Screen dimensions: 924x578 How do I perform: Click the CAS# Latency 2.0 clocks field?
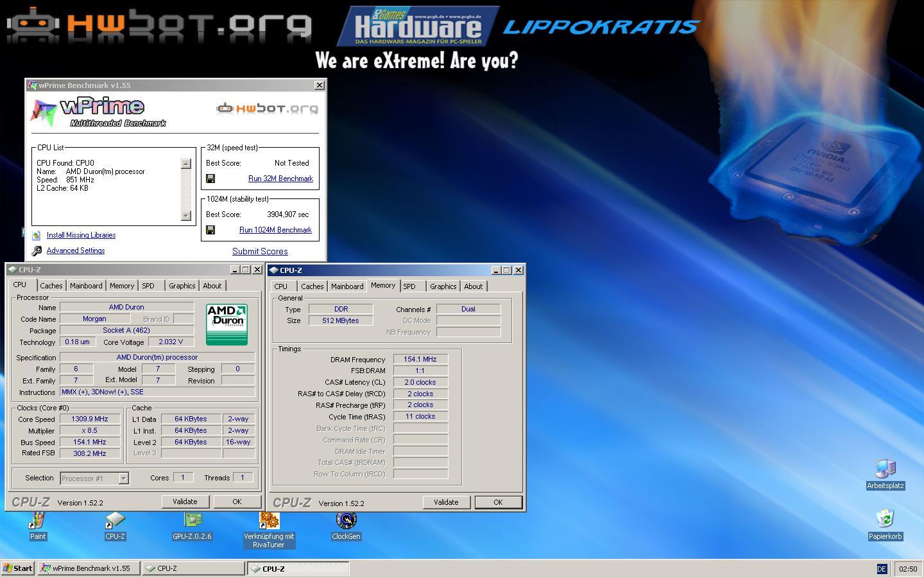tap(420, 382)
